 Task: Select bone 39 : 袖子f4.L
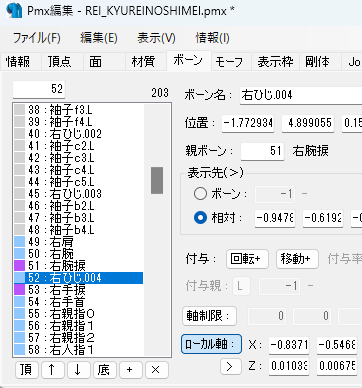(x=79, y=122)
